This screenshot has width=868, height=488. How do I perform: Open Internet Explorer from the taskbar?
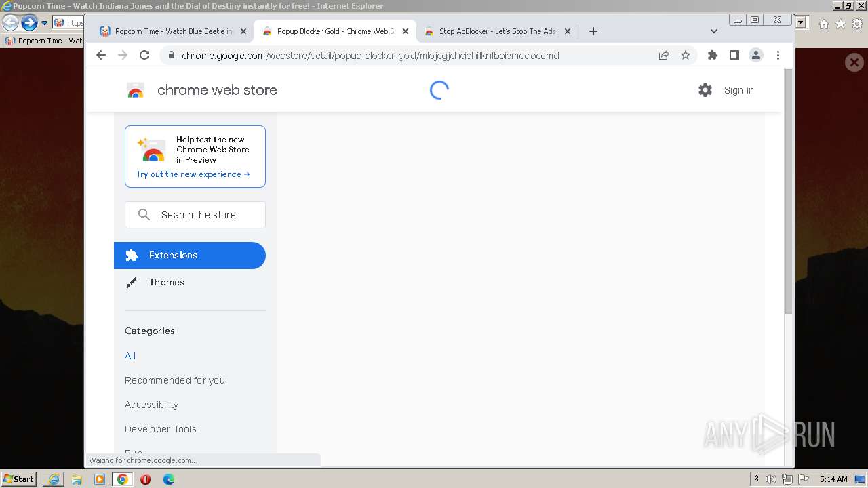point(54,479)
